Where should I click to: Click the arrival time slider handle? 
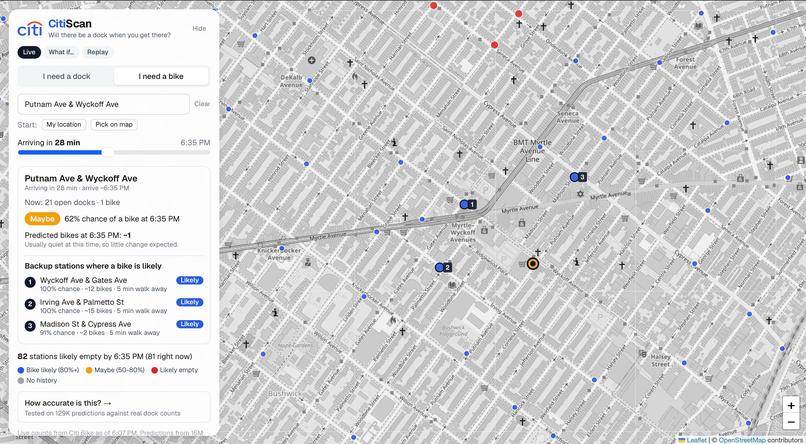point(108,152)
